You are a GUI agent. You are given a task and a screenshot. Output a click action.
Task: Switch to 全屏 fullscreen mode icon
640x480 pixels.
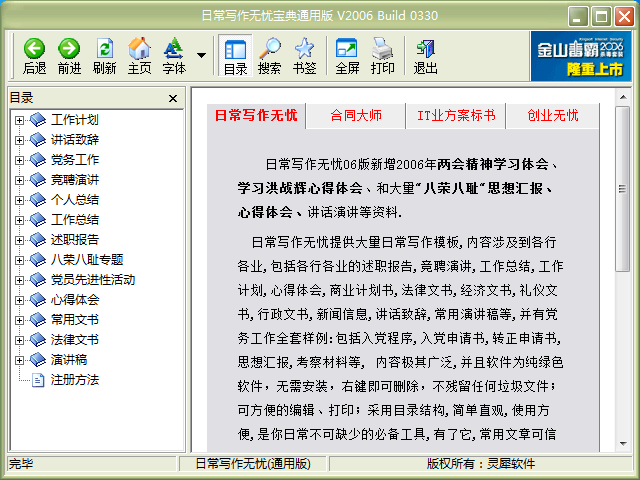pos(347,48)
